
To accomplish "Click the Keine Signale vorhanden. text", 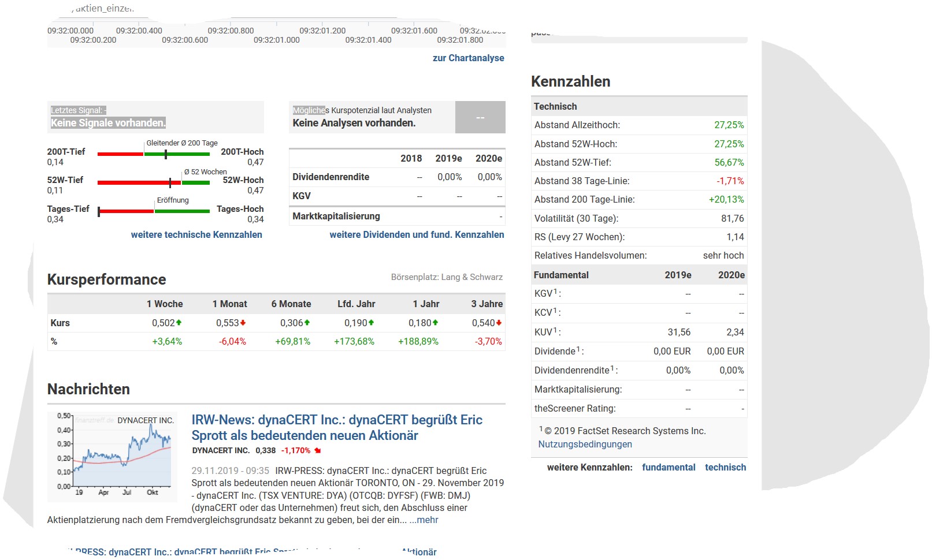I will coord(108,123).
